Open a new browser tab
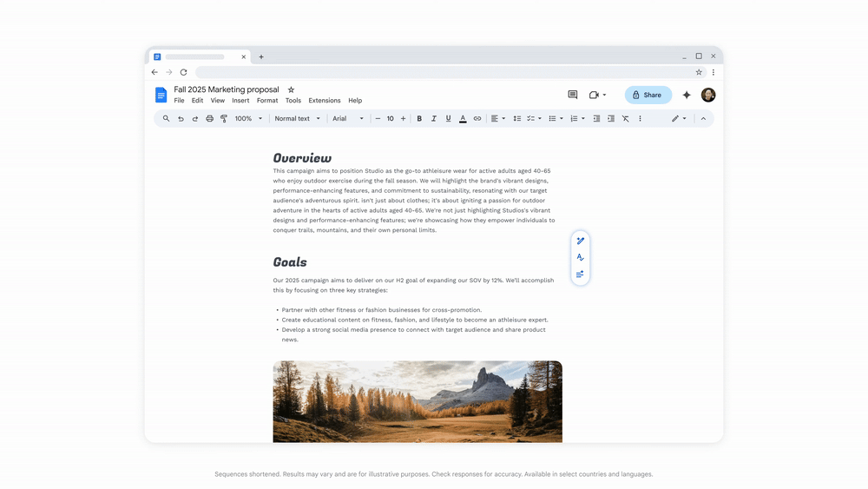This screenshot has height=489, width=868. 261,56
